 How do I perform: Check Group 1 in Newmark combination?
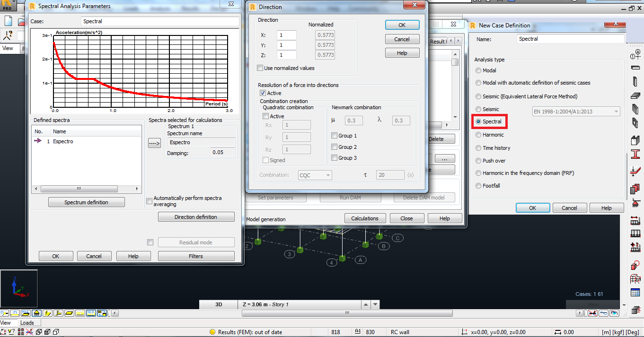pos(334,135)
